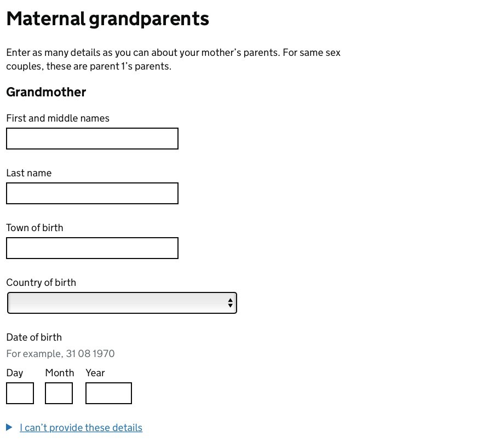Expand the disclosure triangle beside can't provide details
Image resolution: width=477 pixels, height=448 pixels.
9,427
